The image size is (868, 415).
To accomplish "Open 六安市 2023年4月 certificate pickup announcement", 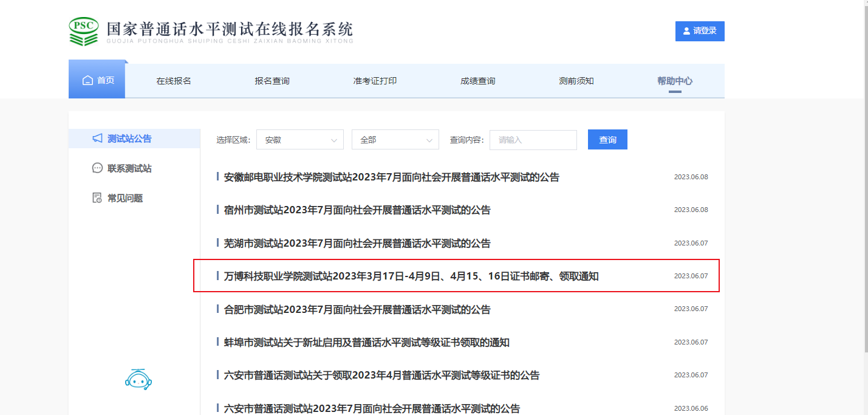I will click(382, 376).
